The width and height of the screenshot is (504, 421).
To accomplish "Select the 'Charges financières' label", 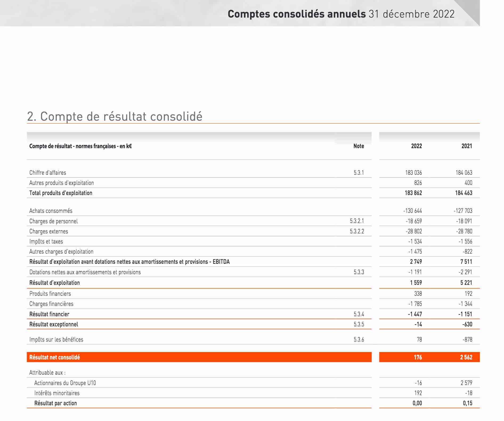I will coord(51,304).
